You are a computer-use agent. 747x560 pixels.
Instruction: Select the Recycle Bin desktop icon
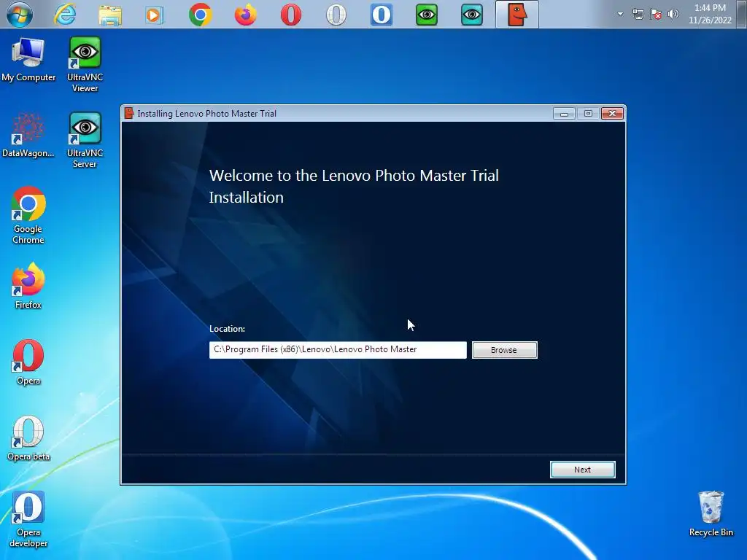[x=711, y=514]
